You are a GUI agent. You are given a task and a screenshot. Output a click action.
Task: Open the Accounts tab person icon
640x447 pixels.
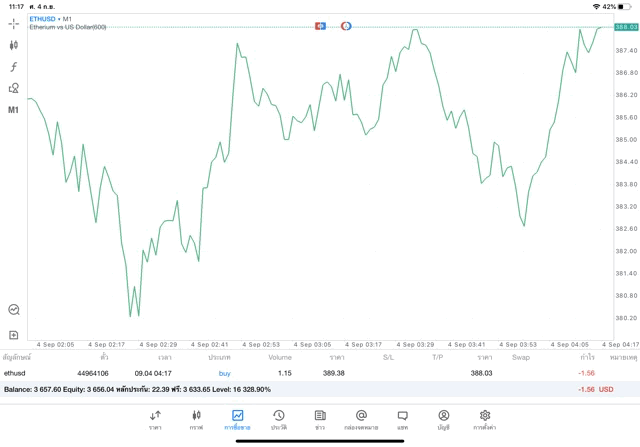[443, 419]
